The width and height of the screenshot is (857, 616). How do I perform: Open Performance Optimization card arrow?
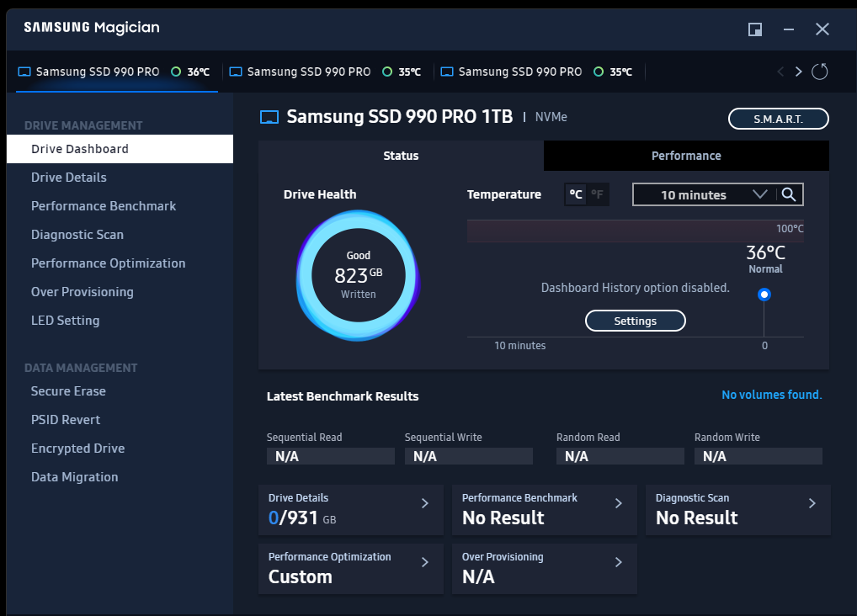[424, 562]
